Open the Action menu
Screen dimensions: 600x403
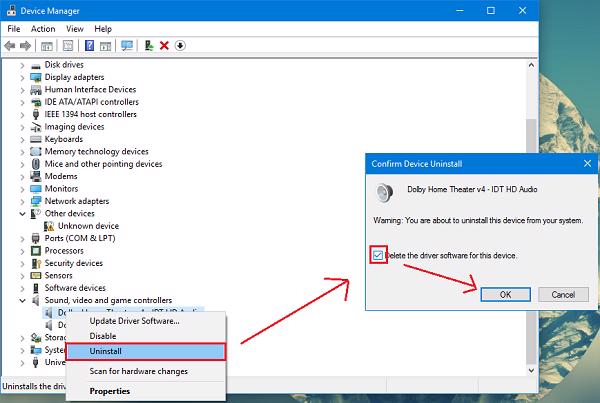point(43,29)
